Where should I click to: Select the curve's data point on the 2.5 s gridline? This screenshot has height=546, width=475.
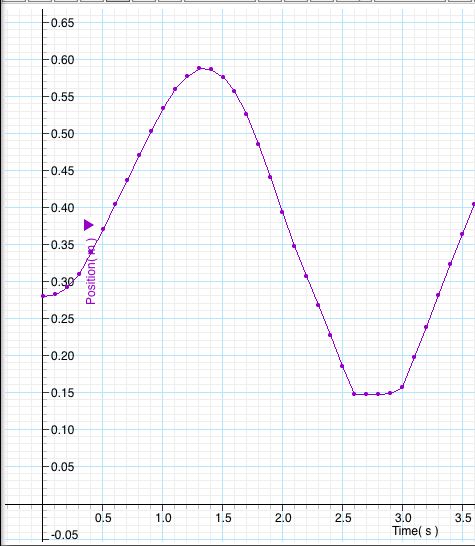pos(342,366)
